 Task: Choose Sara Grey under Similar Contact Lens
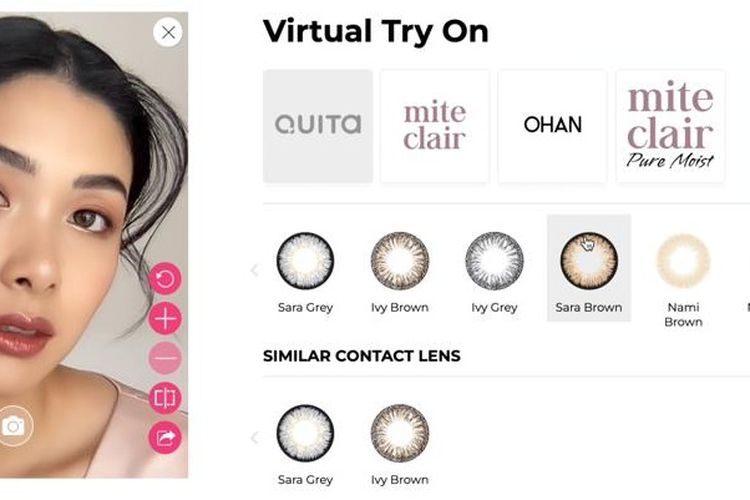tap(305, 445)
